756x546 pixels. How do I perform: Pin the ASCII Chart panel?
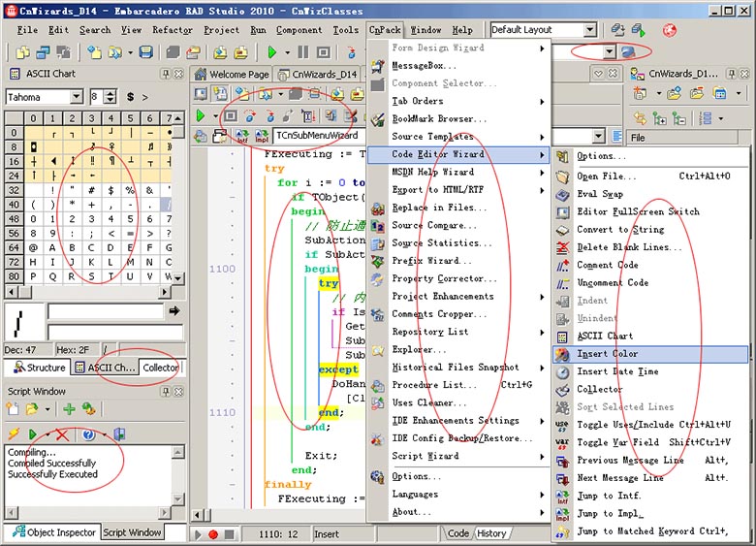[165, 75]
